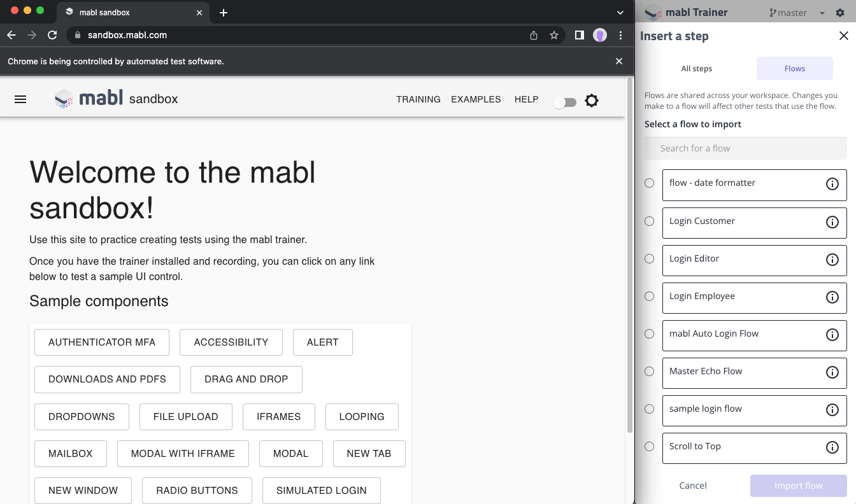Open the SIMULATED LOGIN sample
This screenshot has width=856, height=504.
pos(322,491)
